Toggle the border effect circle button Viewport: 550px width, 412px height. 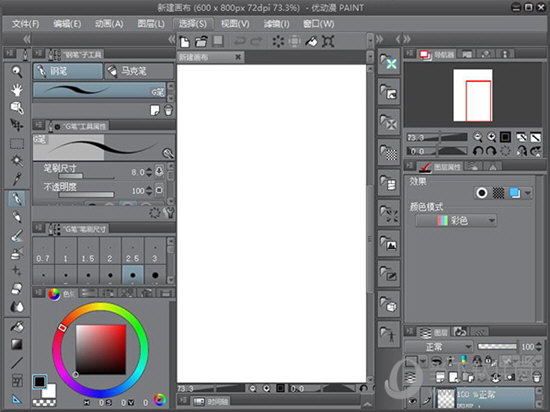(482, 193)
